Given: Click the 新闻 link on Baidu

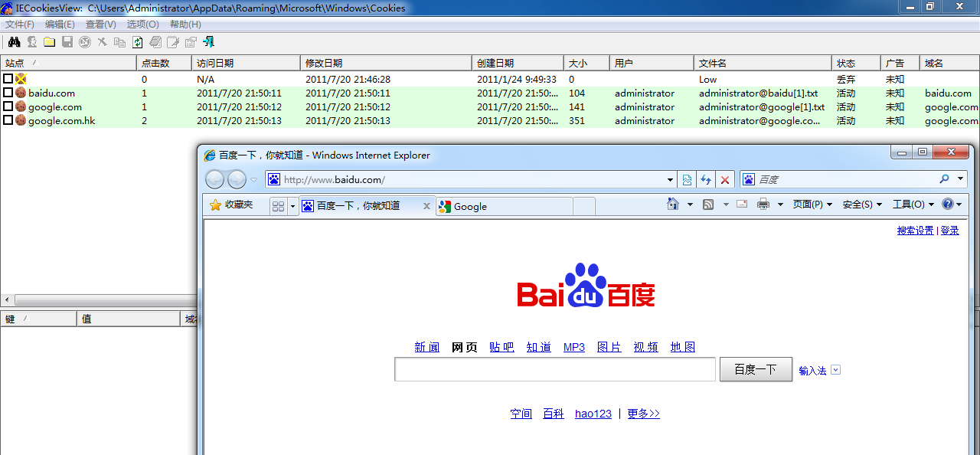Looking at the screenshot, I should pos(427,347).
